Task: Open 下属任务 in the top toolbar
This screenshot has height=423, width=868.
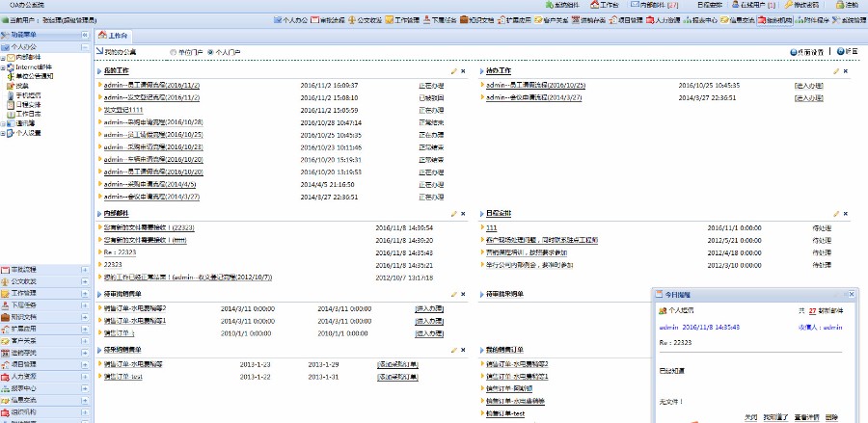Action: [440, 20]
